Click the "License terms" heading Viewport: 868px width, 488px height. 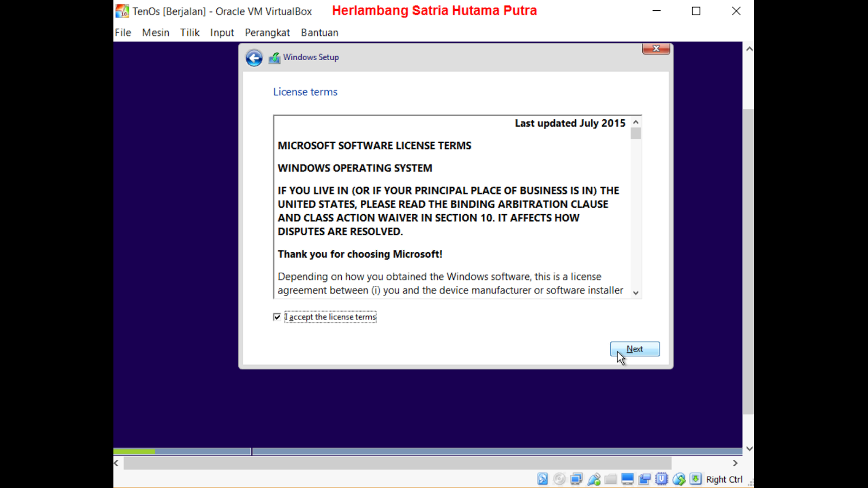coord(305,92)
